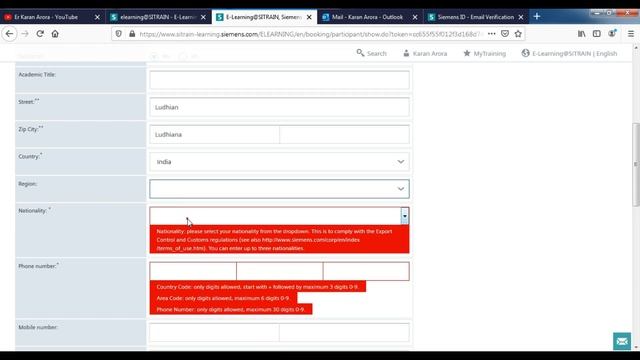640x360 pixels.
Task: Click the Nationality text input
Action: (x=275, y=216)
